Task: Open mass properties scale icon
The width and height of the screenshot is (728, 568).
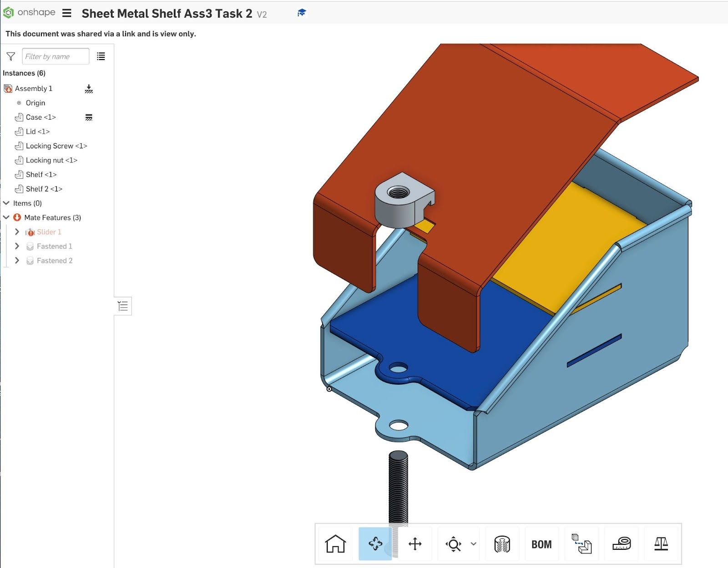Action: [x=661, y=544]
